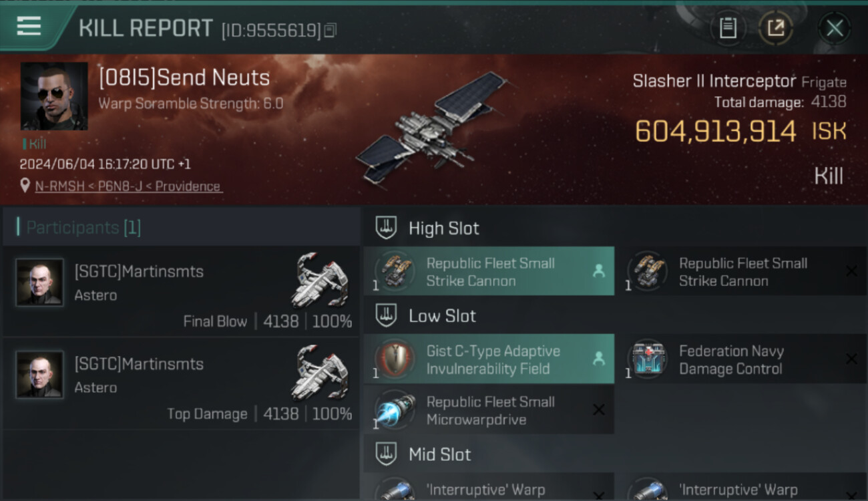Open the hamburger menu
The width and height of the screenshot is (868, 501).
point(29,26)
